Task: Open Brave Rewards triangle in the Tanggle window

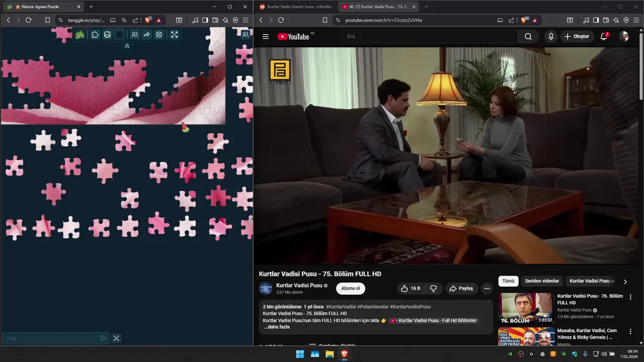Action: coord(158,20)
